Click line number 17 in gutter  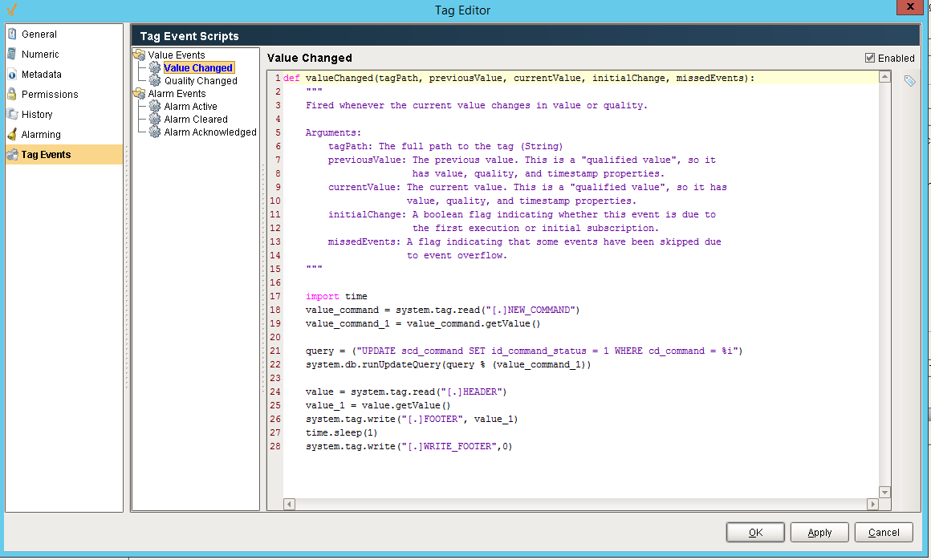[275, 296]
